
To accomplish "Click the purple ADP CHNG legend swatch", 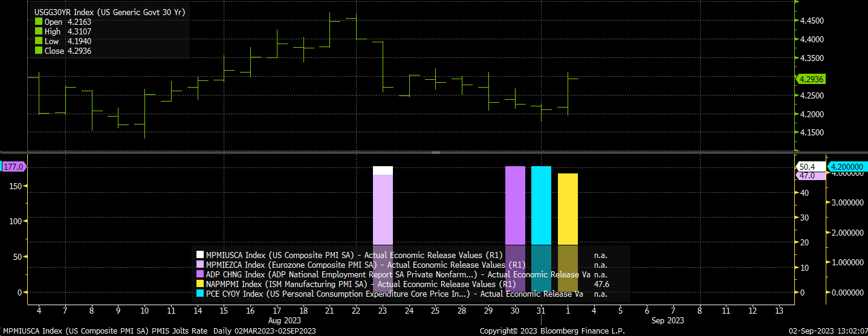I will click(200, 274).
